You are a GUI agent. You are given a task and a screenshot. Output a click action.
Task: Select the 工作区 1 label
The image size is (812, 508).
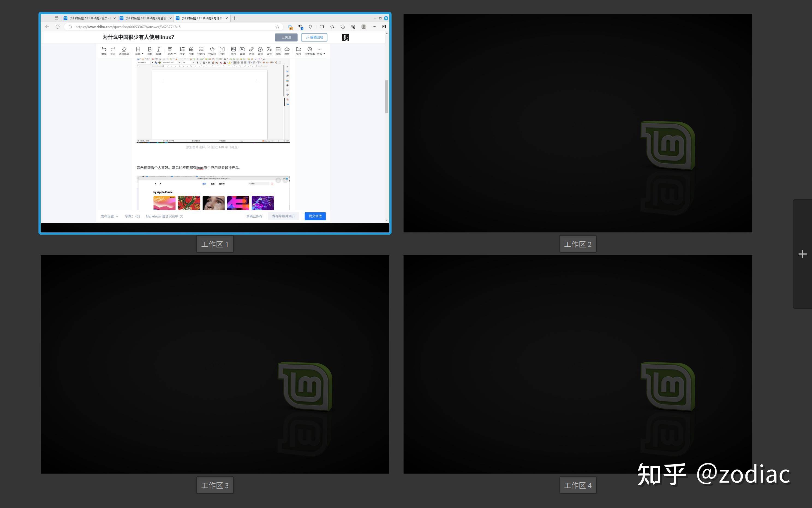point(215,244)
